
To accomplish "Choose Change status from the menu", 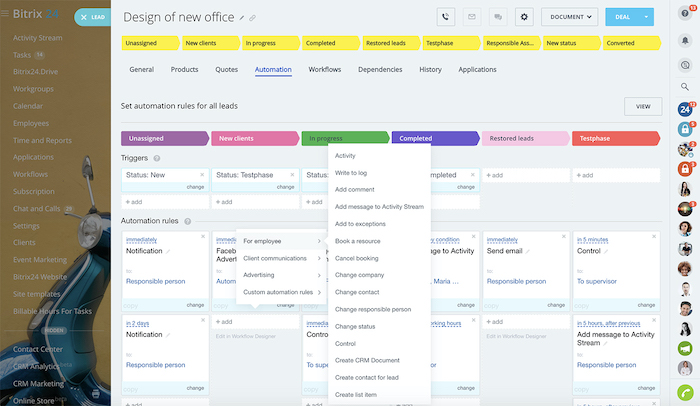I will 355,326.
